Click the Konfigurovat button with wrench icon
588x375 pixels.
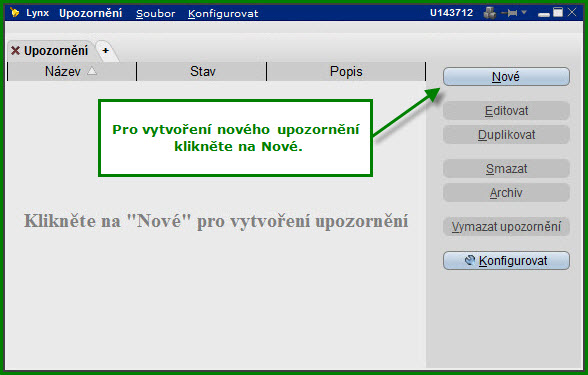click(x=506, y=261)
